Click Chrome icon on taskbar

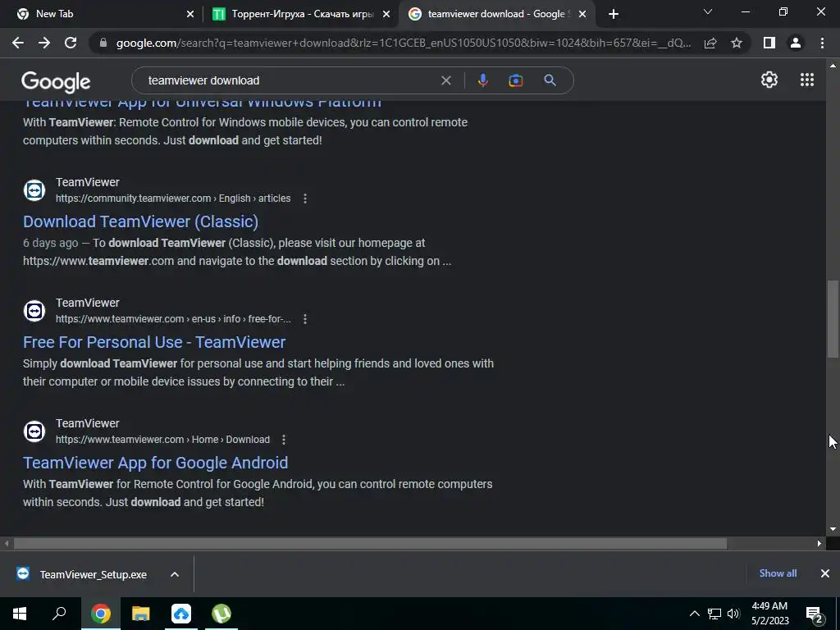pyautogui.click(x=101, y=614)
